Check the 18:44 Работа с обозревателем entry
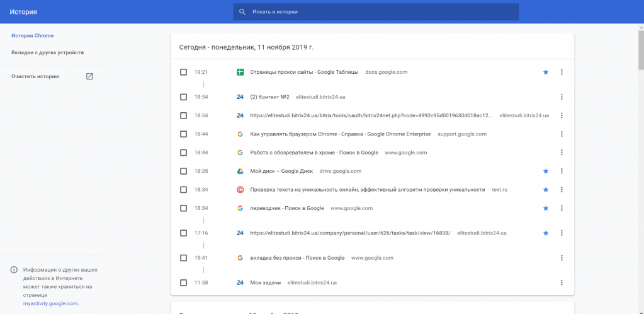Screen dimensions: 644x314 (184, 153)
